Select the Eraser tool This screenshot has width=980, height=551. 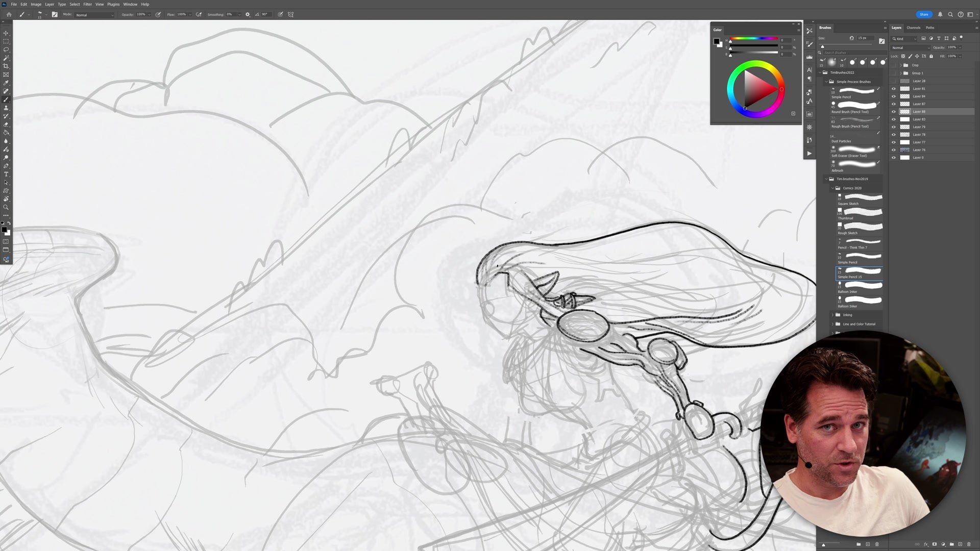point(6,124)
